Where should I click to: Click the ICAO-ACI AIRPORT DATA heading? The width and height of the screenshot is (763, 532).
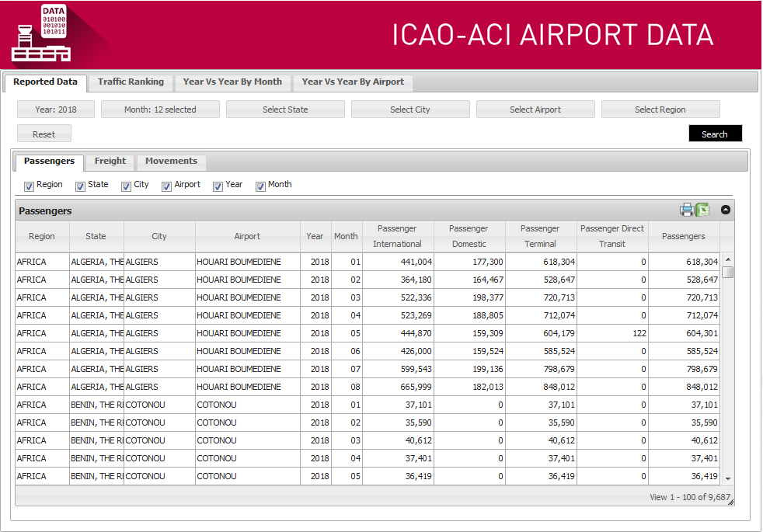552,35
